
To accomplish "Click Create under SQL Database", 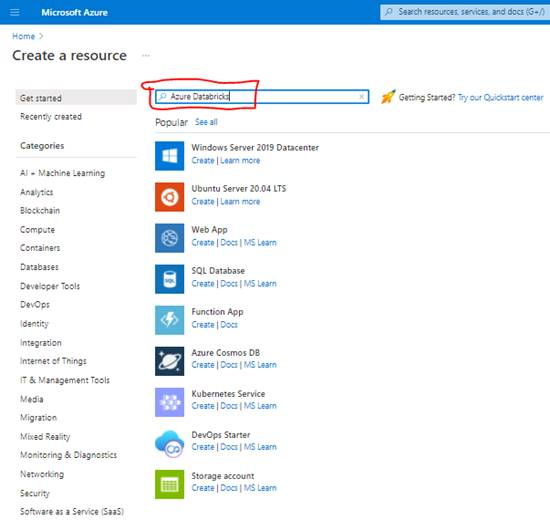I will (x=203, y=284).
